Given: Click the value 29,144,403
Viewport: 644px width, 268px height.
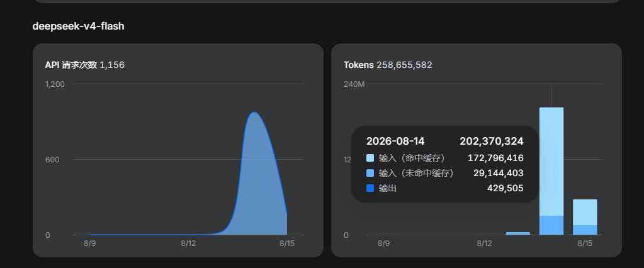Looking at the screenshot, I should click(x=499, y=173).
